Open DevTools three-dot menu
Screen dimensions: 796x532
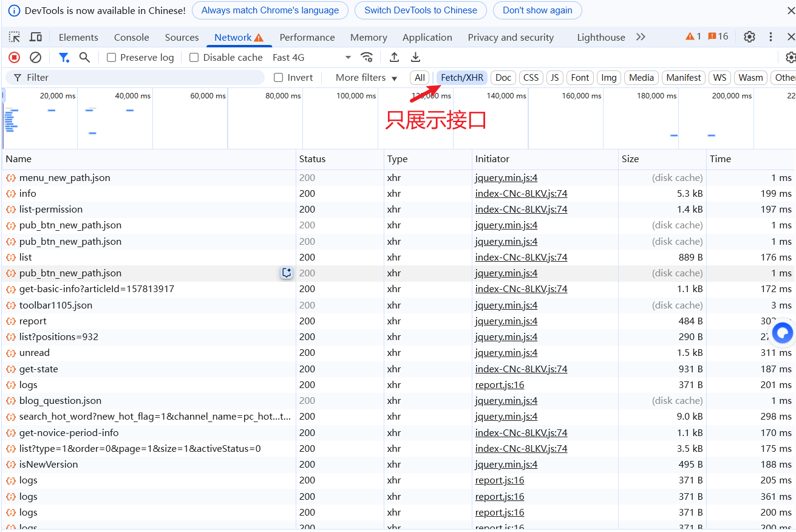click(771, 37)
